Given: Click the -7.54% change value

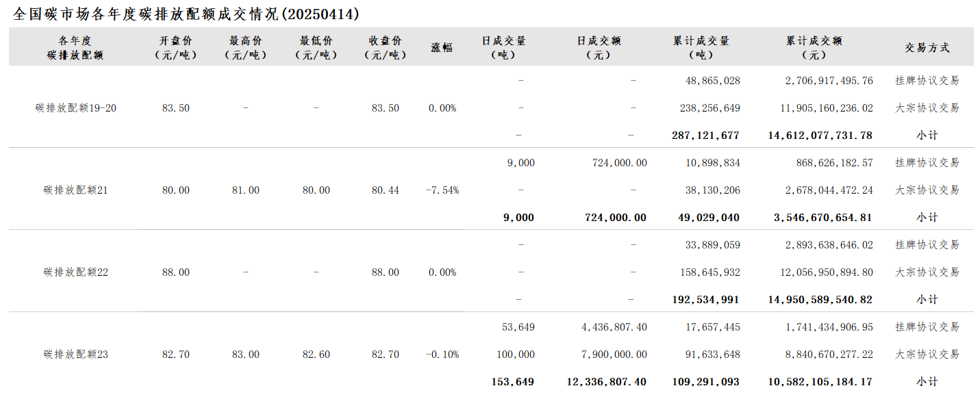Looking at the screenshot, I should coord(442,190).
